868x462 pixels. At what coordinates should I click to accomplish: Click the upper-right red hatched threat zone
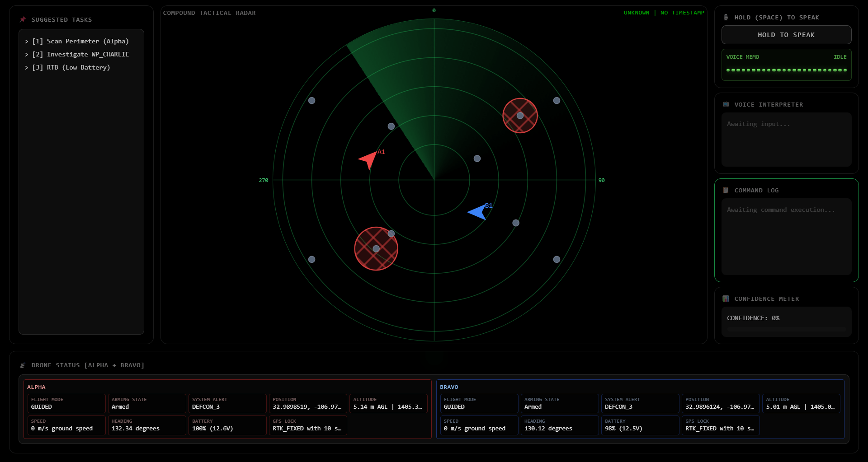pos(520,116)
